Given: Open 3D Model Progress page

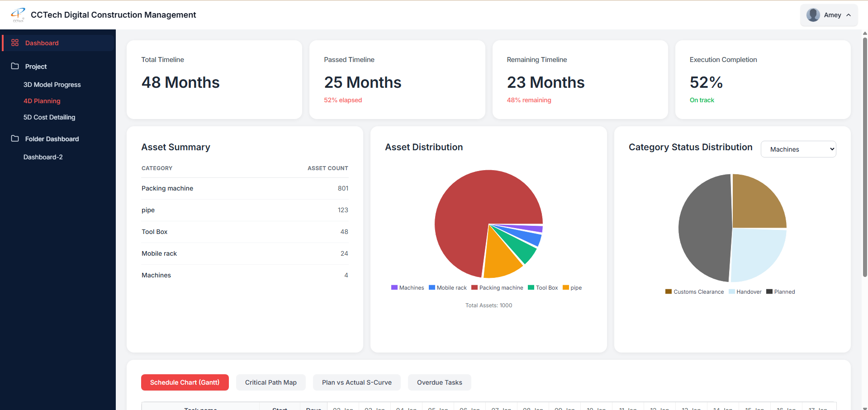Looking at the screenshot, I should pyautogui.click(x=52, y=85).
